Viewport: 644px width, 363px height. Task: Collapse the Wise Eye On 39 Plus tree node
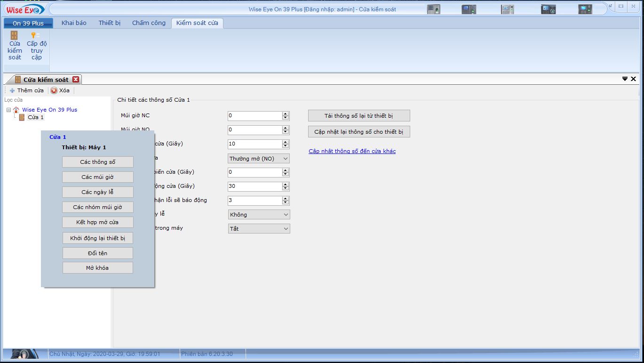(x=8, y=110)
